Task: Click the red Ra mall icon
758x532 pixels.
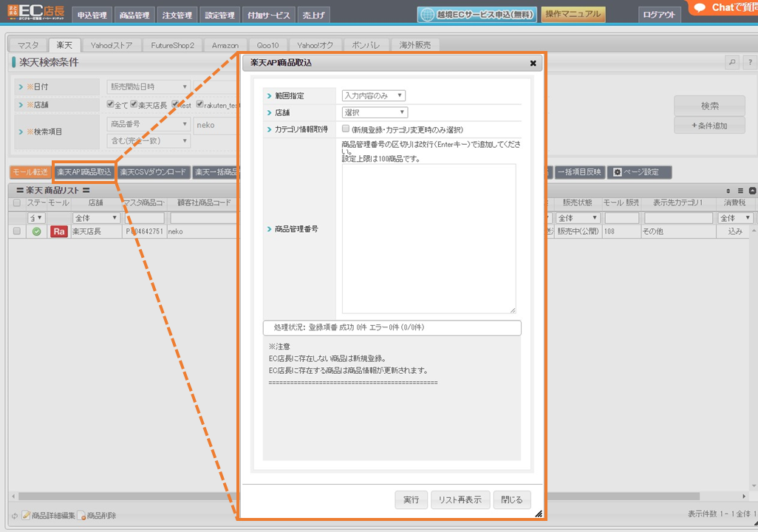Action: click(x=59, y=231)
